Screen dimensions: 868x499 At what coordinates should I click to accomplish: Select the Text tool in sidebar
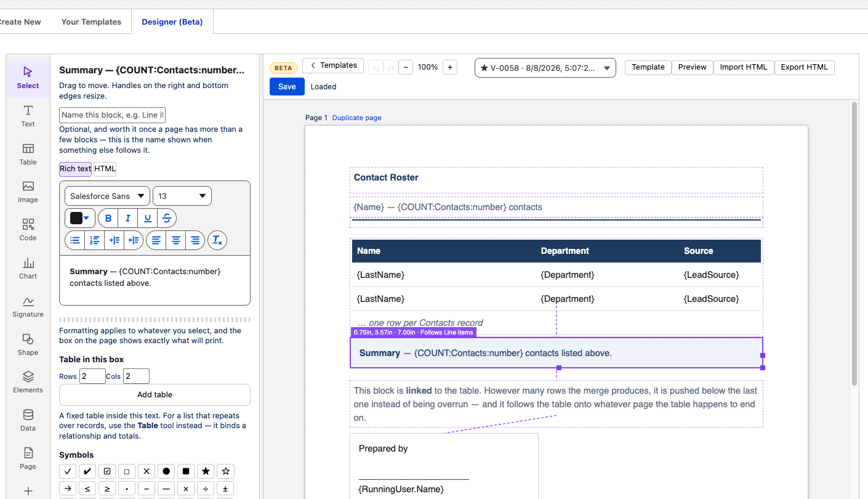28,116
